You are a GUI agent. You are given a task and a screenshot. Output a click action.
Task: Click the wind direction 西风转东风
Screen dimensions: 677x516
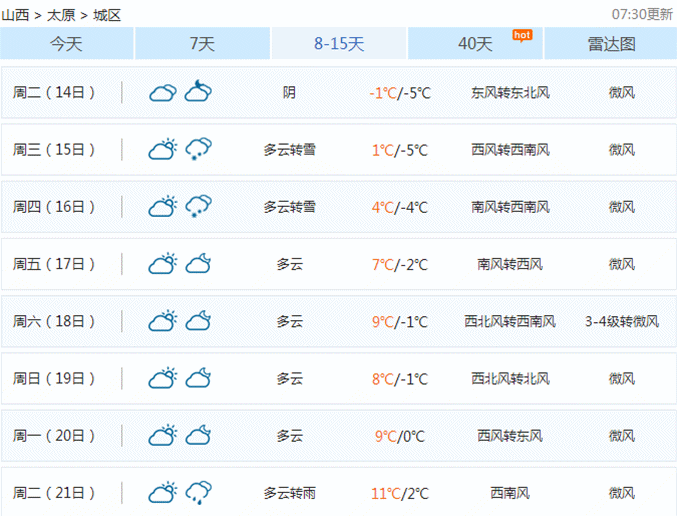point(510,436)
